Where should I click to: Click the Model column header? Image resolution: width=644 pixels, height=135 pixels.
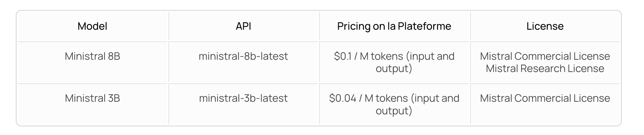tap(92, 26)
